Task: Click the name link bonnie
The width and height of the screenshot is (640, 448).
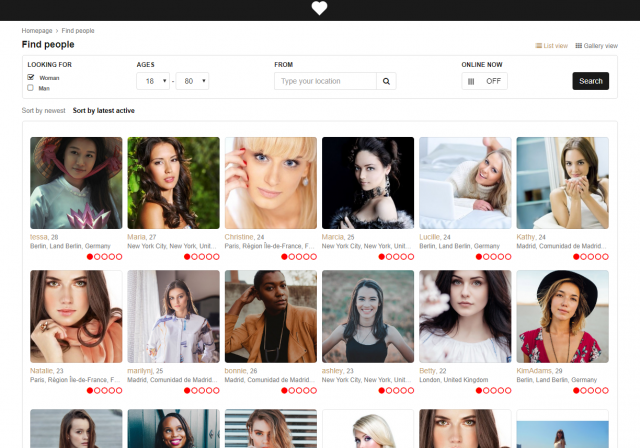Action: coord(236,371)
